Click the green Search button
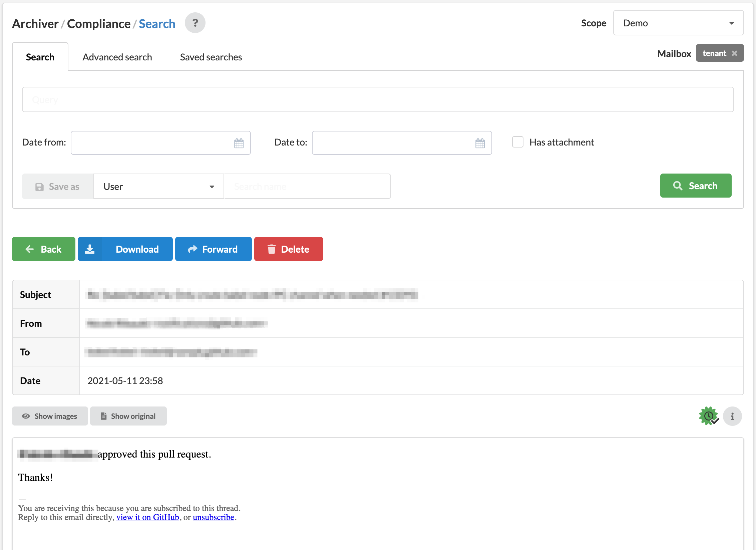This screenshot has height=550, width=756. (696, 186)
